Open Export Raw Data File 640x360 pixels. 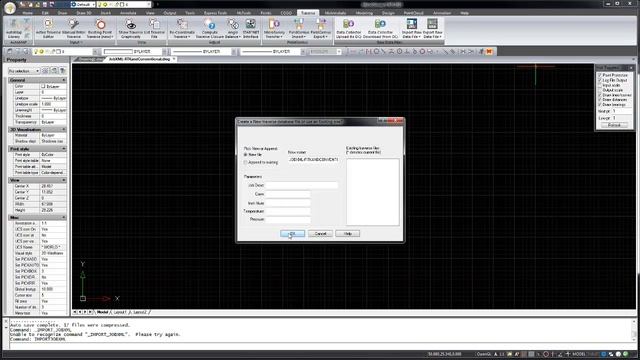pos(432,28)
